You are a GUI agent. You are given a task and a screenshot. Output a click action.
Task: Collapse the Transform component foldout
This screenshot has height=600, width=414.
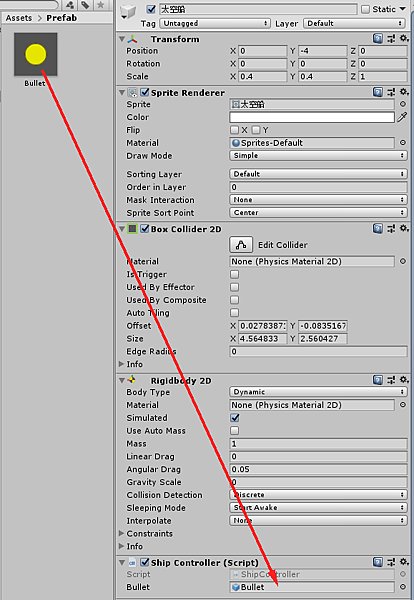click(x=122, y=39)
